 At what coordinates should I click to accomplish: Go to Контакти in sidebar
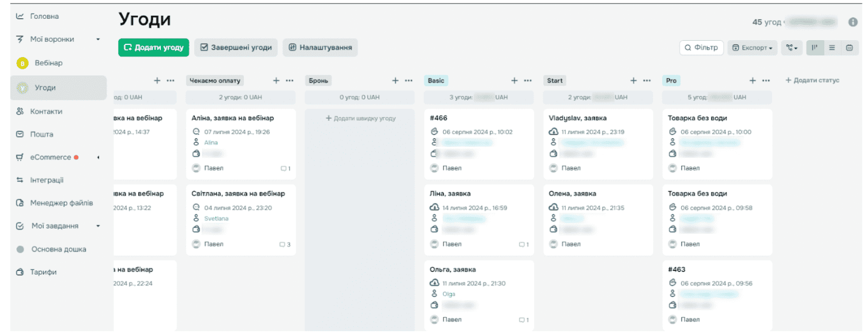[x=46, y=112]
